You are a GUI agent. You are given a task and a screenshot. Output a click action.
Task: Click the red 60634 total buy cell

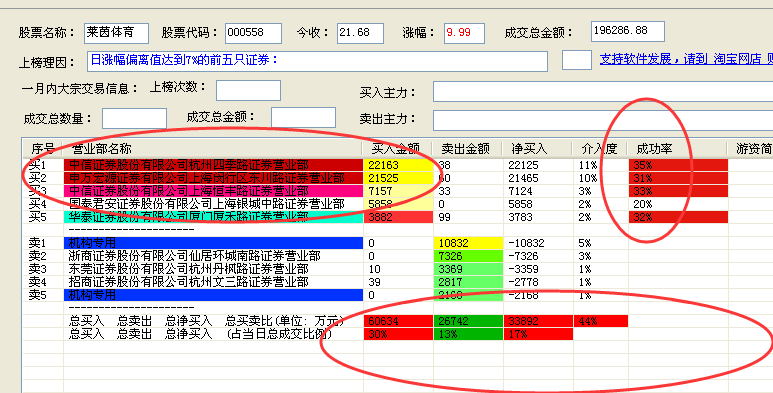(398, 321)
